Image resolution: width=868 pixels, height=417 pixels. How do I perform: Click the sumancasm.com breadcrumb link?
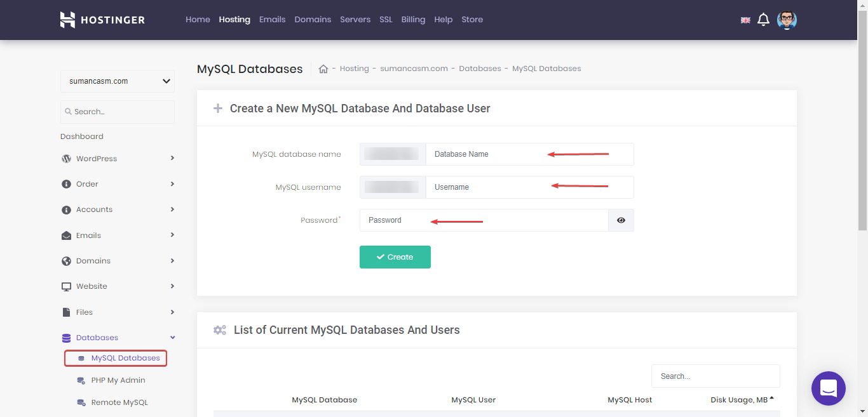(414, 69)
